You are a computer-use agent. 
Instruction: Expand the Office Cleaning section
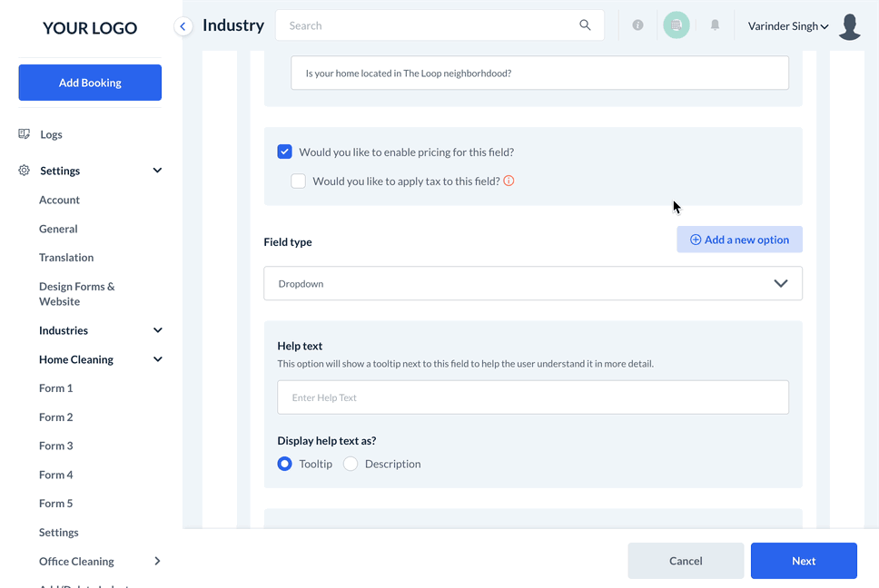click(157, 561)
